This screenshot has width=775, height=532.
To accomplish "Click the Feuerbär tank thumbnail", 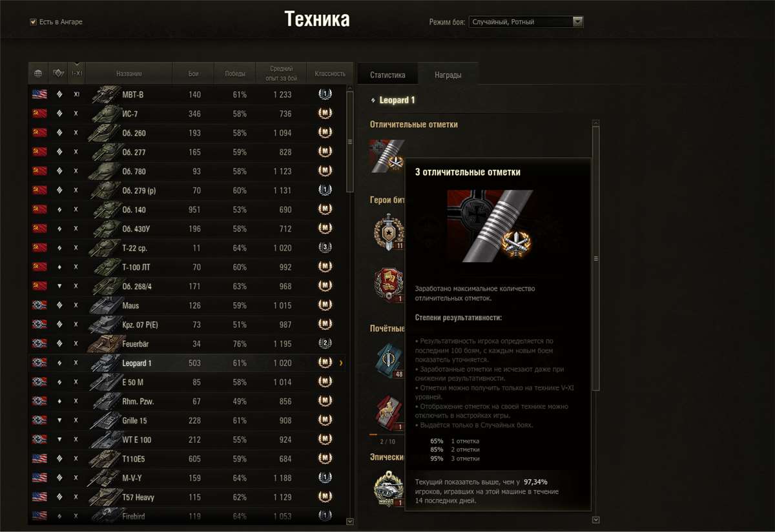I will tap(103, 343).
